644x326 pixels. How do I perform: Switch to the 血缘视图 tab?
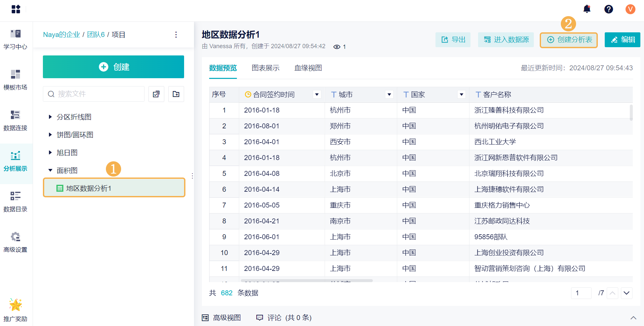(308, 68)
